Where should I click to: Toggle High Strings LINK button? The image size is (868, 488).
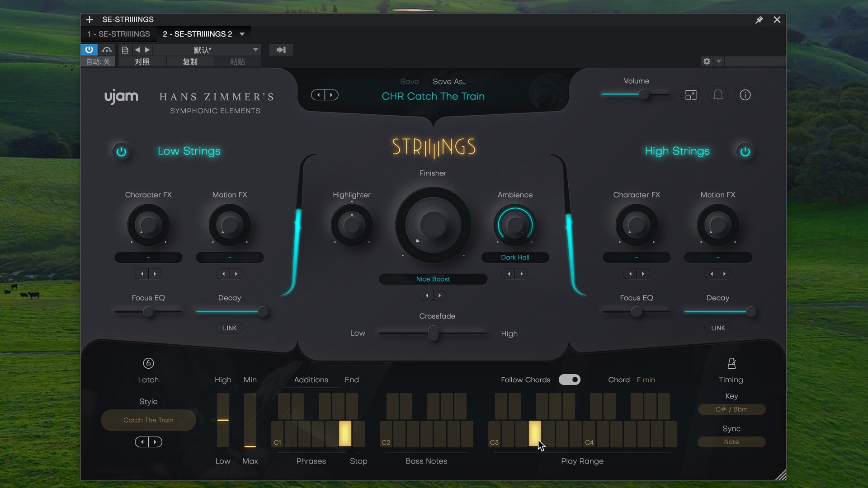click(718, 328)
